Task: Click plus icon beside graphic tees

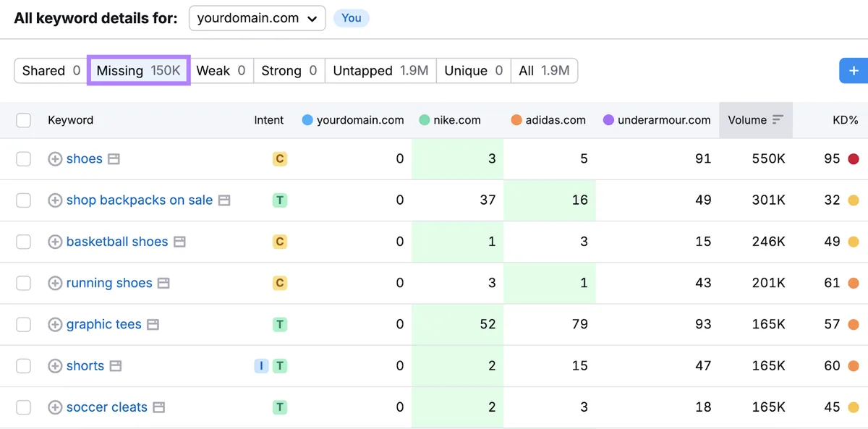Action: pyautogui.click(x=55, y=325)
